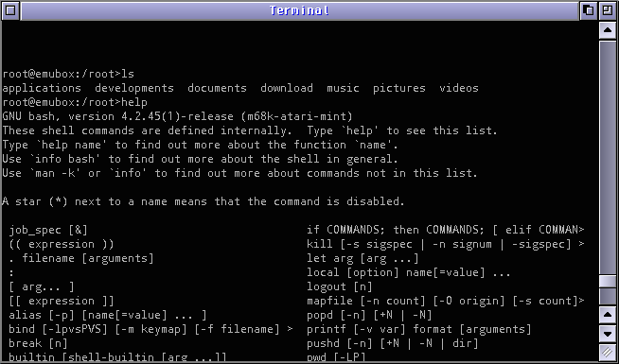Click the 'printf [-v var] format [arguments]' entry

[419, 330]
